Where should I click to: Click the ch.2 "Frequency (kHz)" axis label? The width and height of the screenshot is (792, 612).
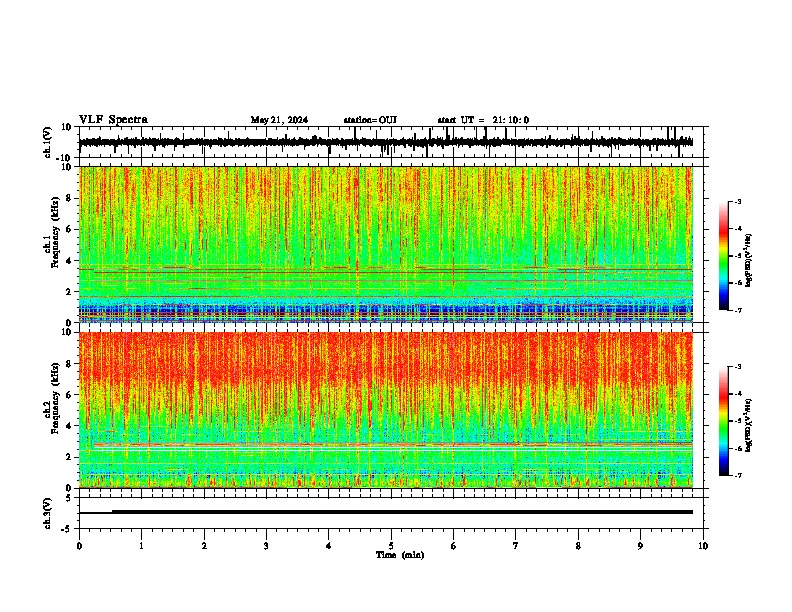click(x=55, y=398)
